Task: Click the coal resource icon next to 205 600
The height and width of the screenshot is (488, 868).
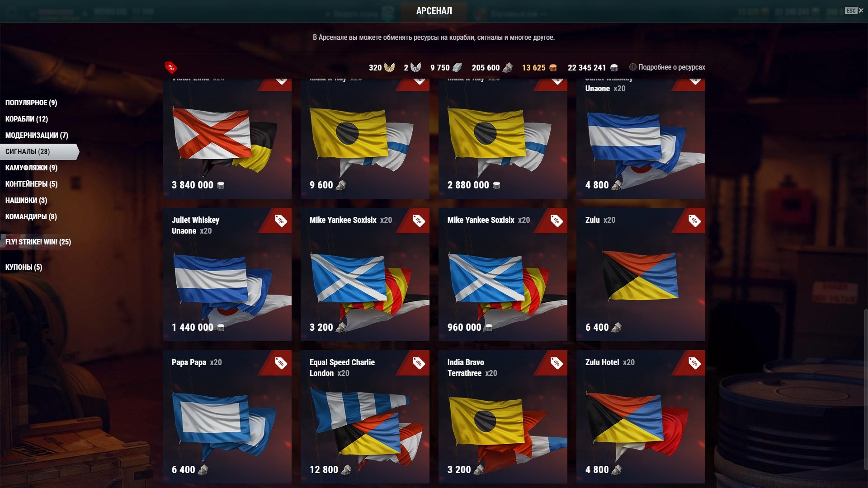Action: pyautogui.click(x=507, y=68)
